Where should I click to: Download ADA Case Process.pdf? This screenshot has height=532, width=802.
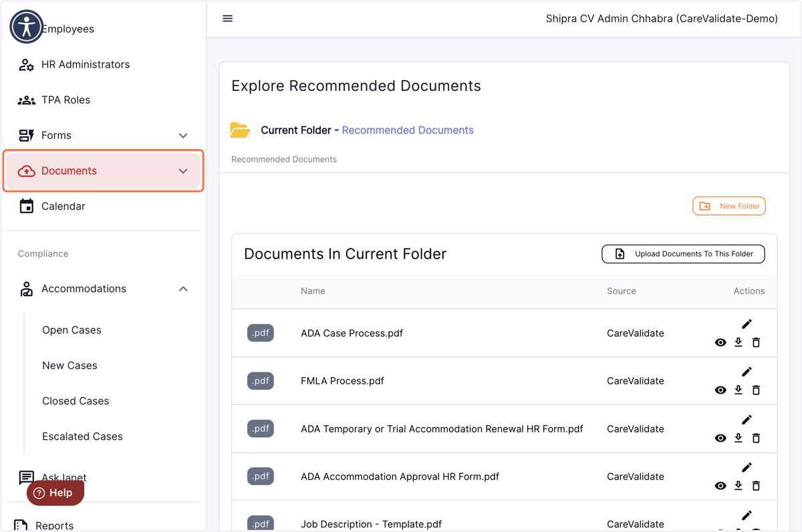[739, 342]
